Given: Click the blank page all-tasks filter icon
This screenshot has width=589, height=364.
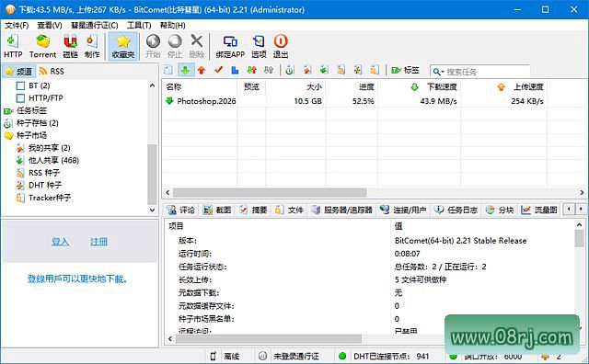Looking at the screenshot, I should click(168, 70).
